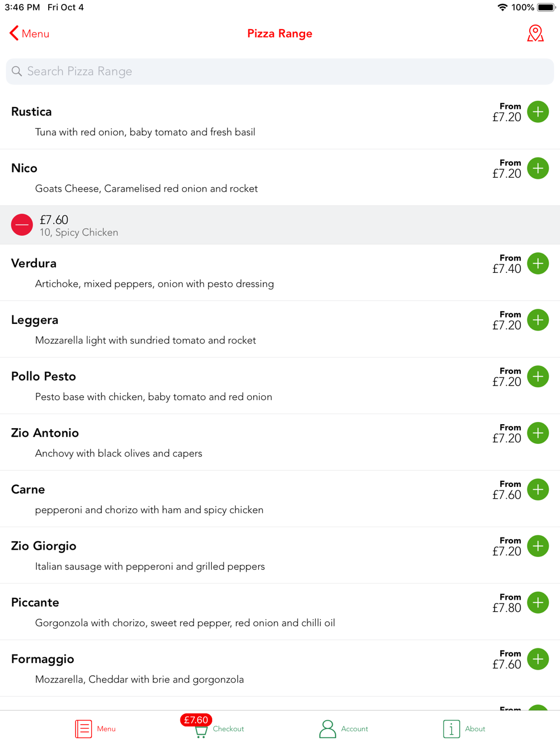Remove the £7.60 Spicy Chicken item
Image resolution: width=560 pixels, height=747 pixels.
(x=22, y=225)
